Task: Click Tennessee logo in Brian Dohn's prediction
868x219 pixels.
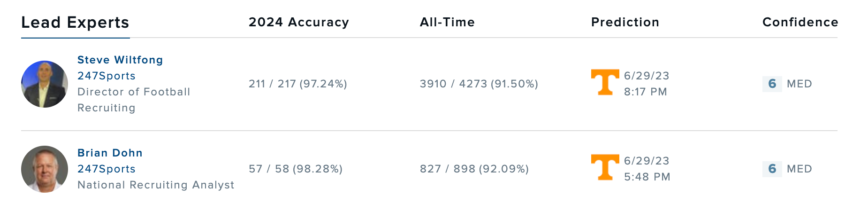Action: pos(605,167)
